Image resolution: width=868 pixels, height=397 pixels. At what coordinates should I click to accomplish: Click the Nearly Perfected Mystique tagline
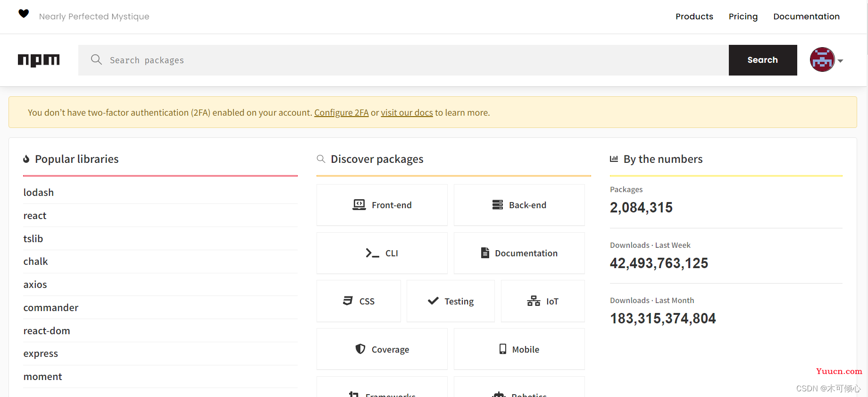(94, 17)
